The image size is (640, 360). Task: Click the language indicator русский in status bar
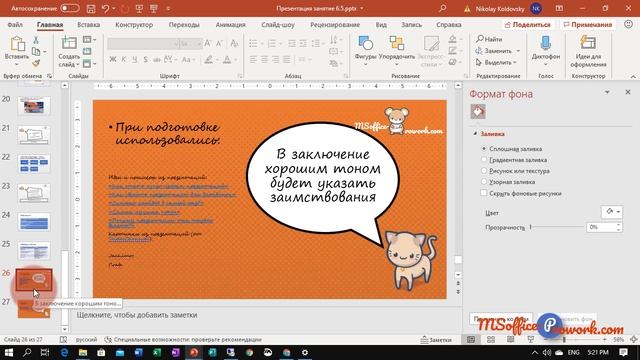pos(86,340)
